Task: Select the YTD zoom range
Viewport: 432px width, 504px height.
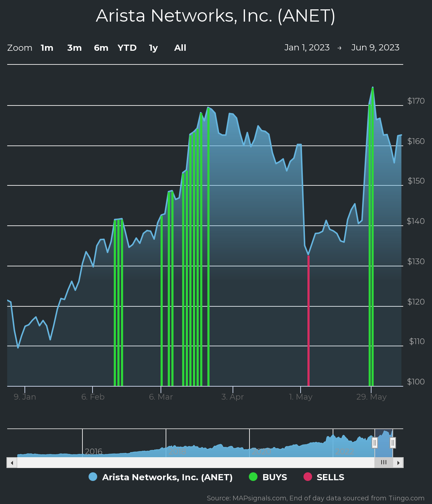Action: [127, 48]
